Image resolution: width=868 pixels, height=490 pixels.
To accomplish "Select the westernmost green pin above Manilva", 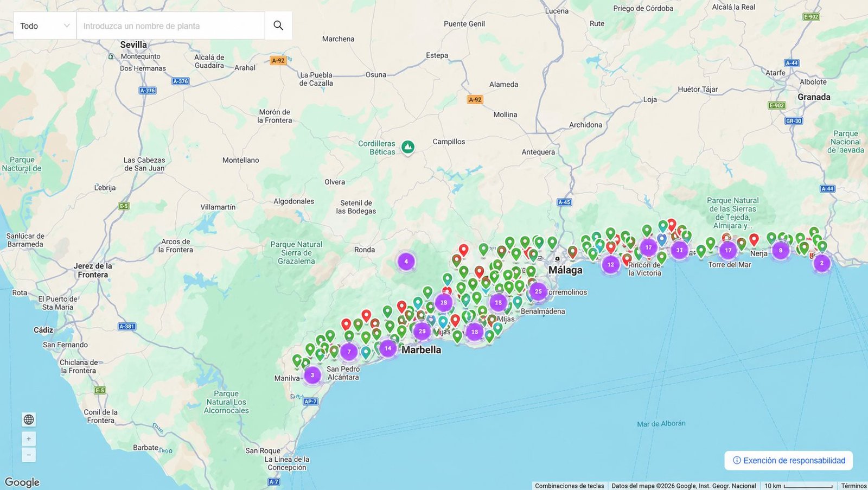I will pyautogui.click(x=297, y=360).
